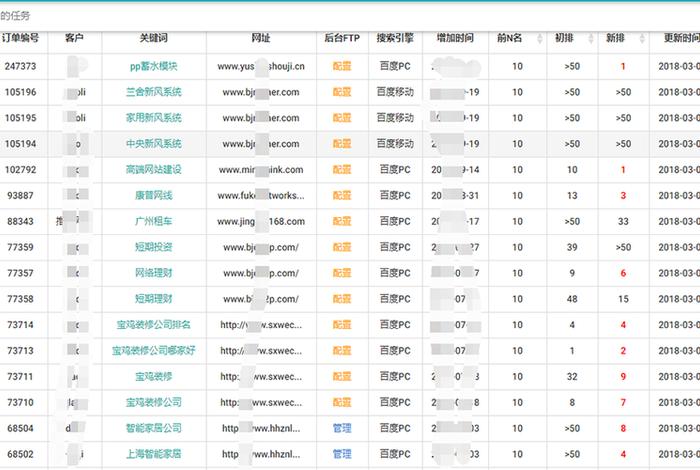Image resolution: width=700 pixels, height=470 pixels.
Task: Open keyword link pp蓄水模块
Action: coord(154,66)
